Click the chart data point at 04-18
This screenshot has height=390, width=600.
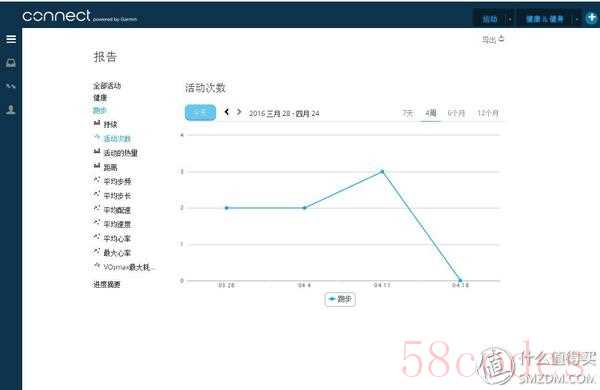click(x=460, y=281)
